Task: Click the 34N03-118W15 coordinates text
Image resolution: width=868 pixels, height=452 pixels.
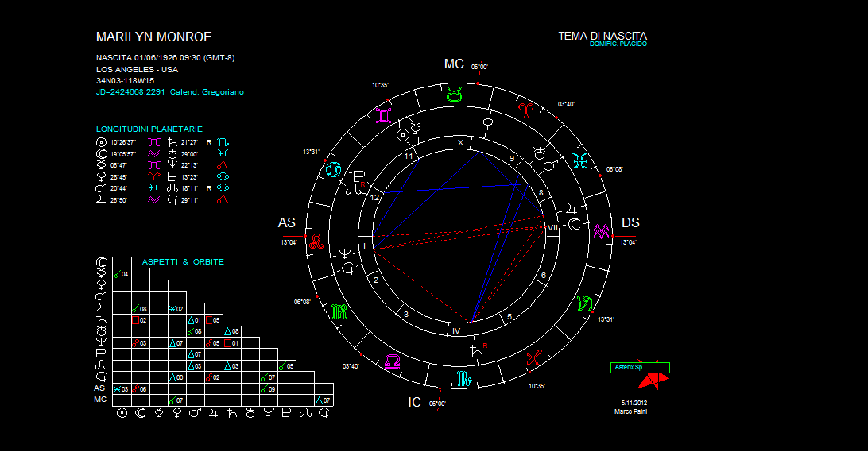Action: coord(125,81)
